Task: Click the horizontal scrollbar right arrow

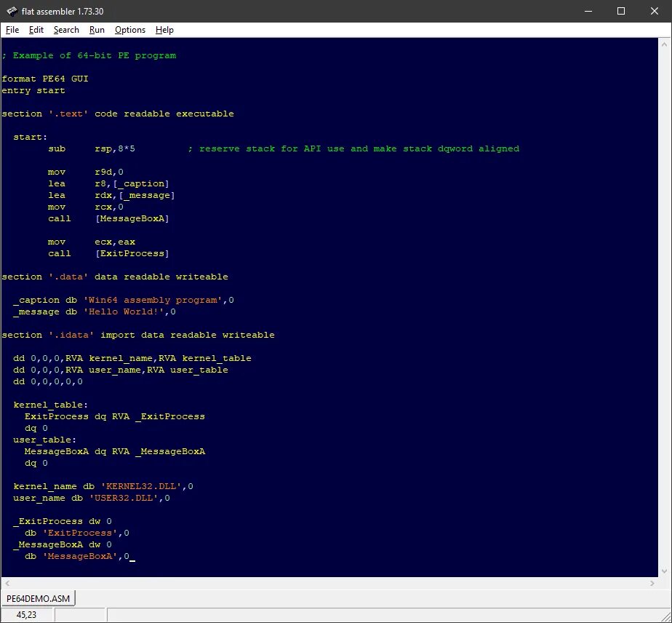Action: [652, 583]
